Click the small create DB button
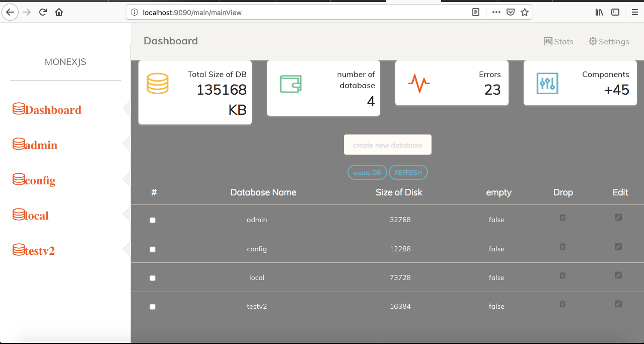The height and width of the screenshot is (344, 644). [x=367, y=173]
